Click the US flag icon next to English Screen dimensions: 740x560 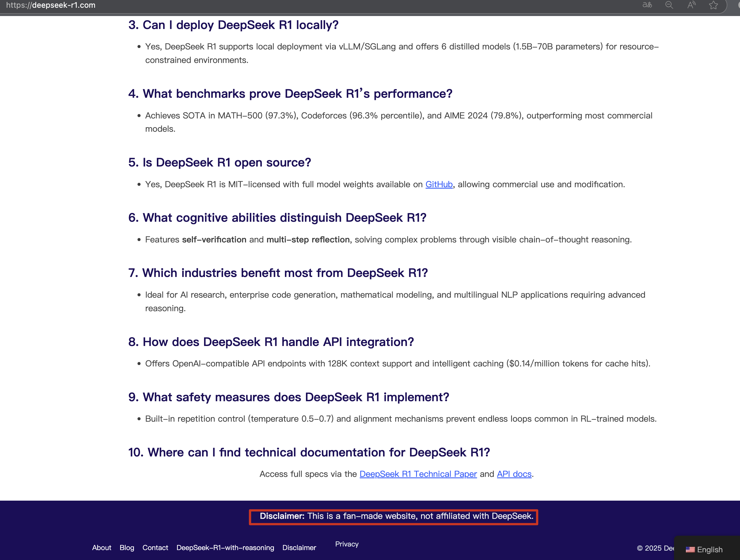click(691, 550)
